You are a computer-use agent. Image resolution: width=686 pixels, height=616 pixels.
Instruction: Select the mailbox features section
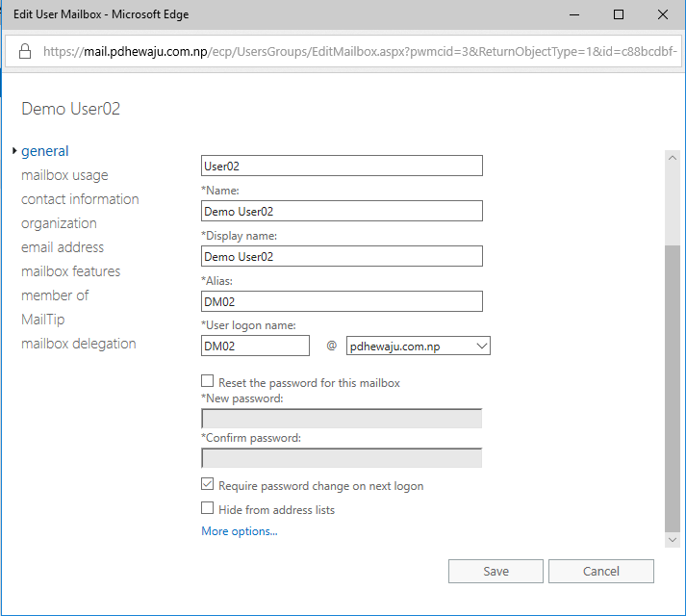[x=70, y=271]
